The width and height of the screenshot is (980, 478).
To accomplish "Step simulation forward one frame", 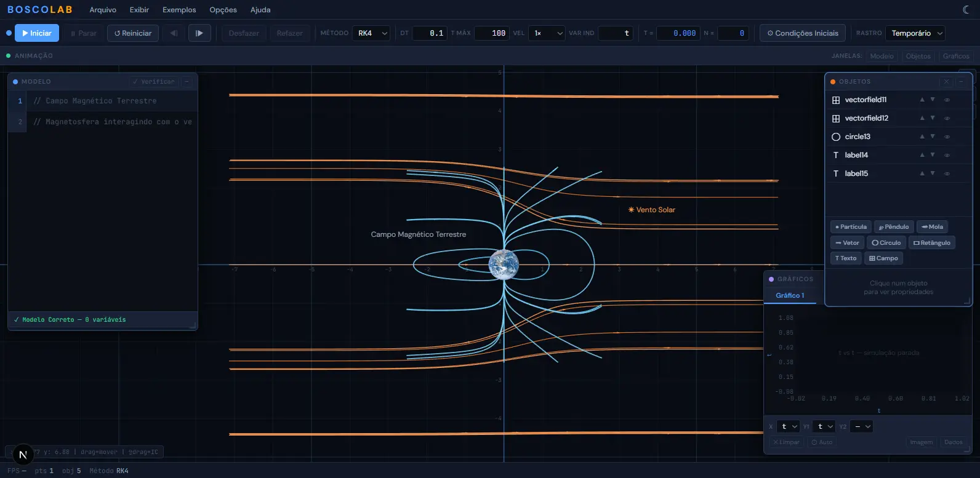I will point(199,33).
